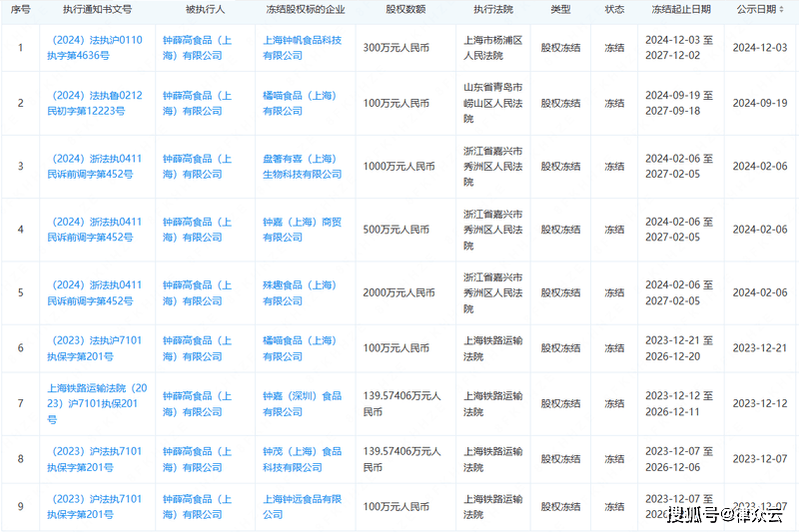Viewport: 799px width, 532px height.
Task: Click the 序号 column header
Action: [x=20, y=9]
